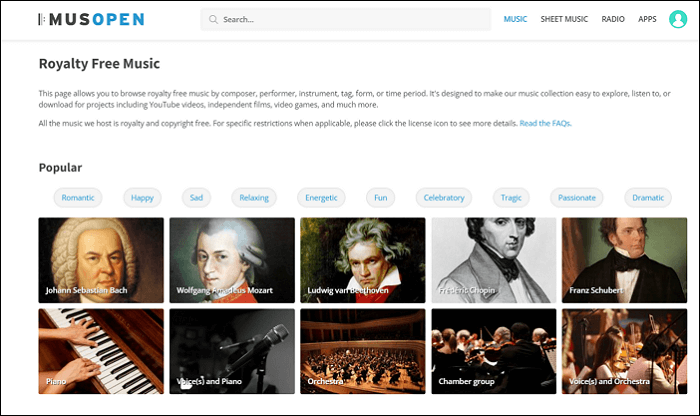Open the Radio nav item
700x416 pixels.
click(612, 19)
